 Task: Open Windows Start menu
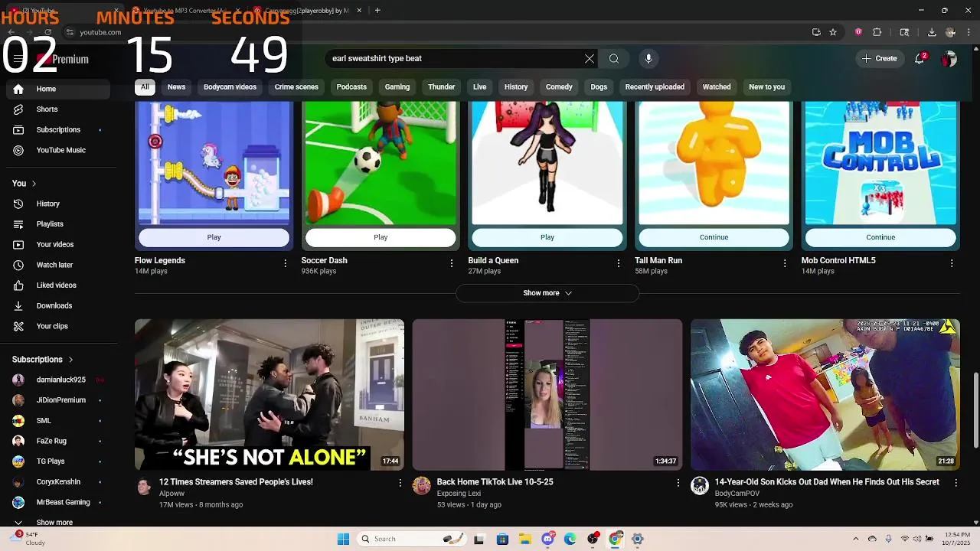coord(343,539)
